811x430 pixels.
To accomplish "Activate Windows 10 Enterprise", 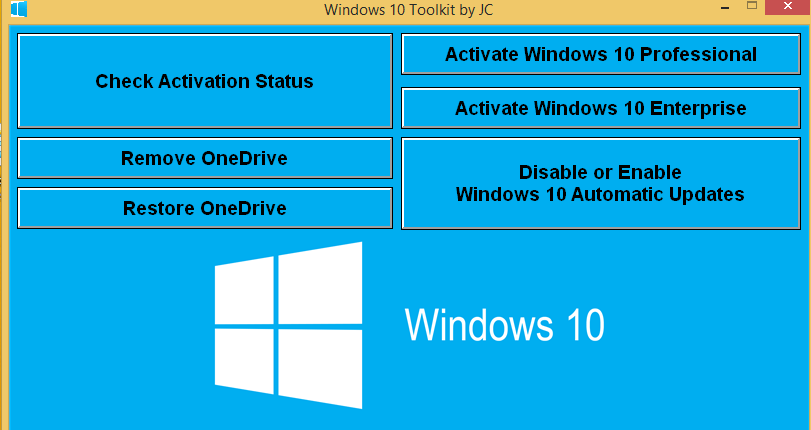I will [601, 108].
